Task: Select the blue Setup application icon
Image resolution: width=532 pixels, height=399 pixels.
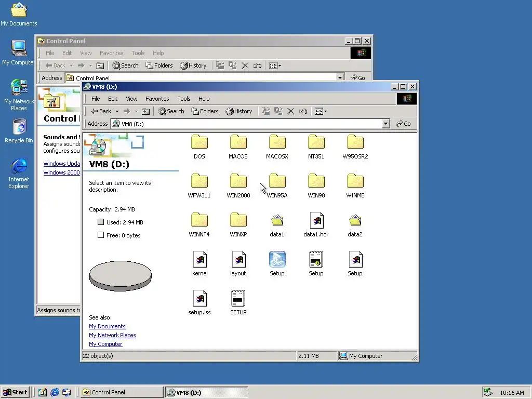Action: point(277,263)
